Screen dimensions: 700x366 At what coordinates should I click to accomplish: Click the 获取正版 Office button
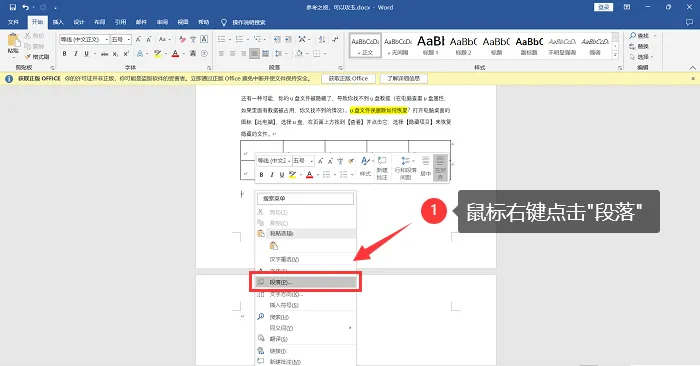[348, 79]
